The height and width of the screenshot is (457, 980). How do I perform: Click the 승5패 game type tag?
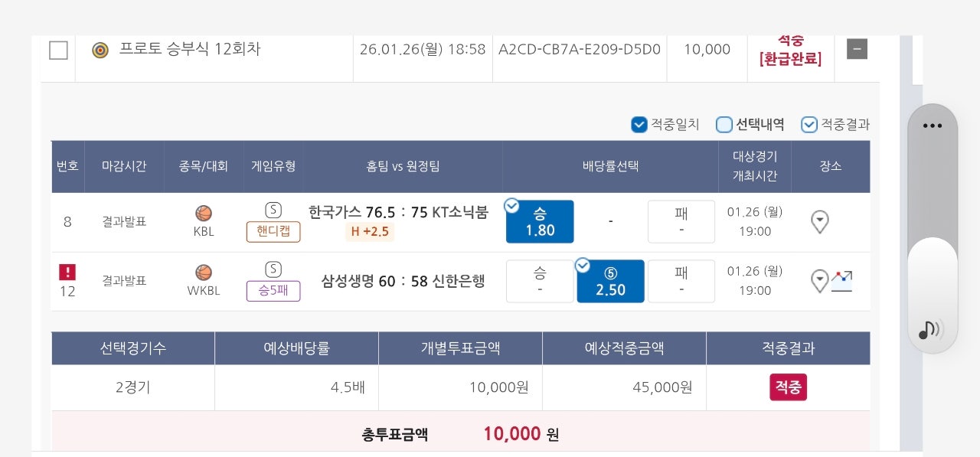point(273,291)
